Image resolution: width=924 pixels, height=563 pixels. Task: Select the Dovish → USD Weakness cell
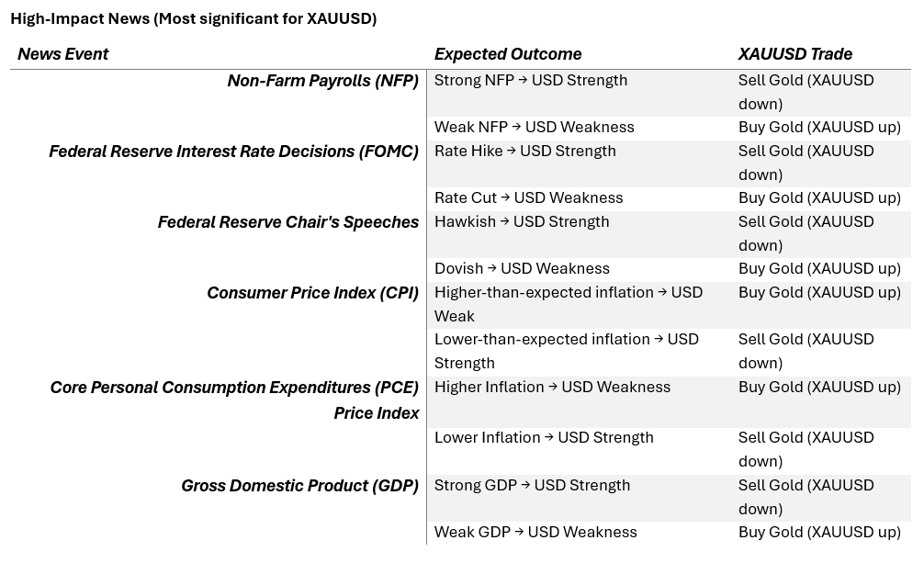[522, 269]
